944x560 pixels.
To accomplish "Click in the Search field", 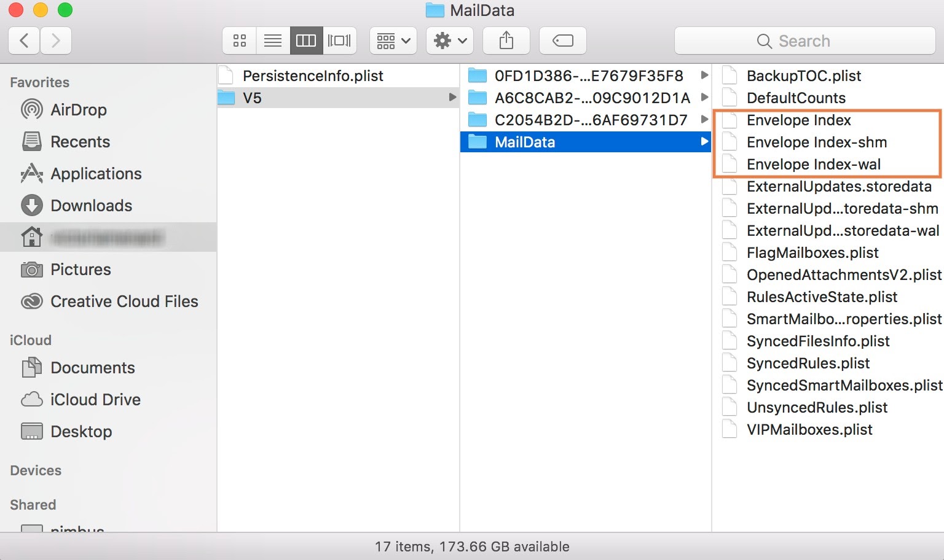I will click(x=805, y=41).
